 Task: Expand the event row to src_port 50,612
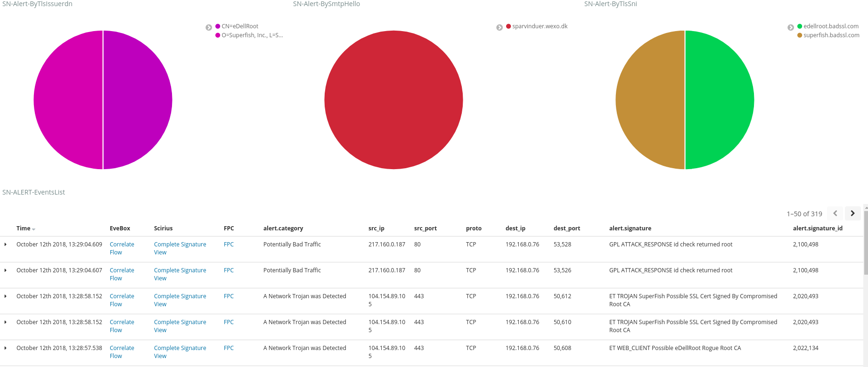(x=5, y=296)
